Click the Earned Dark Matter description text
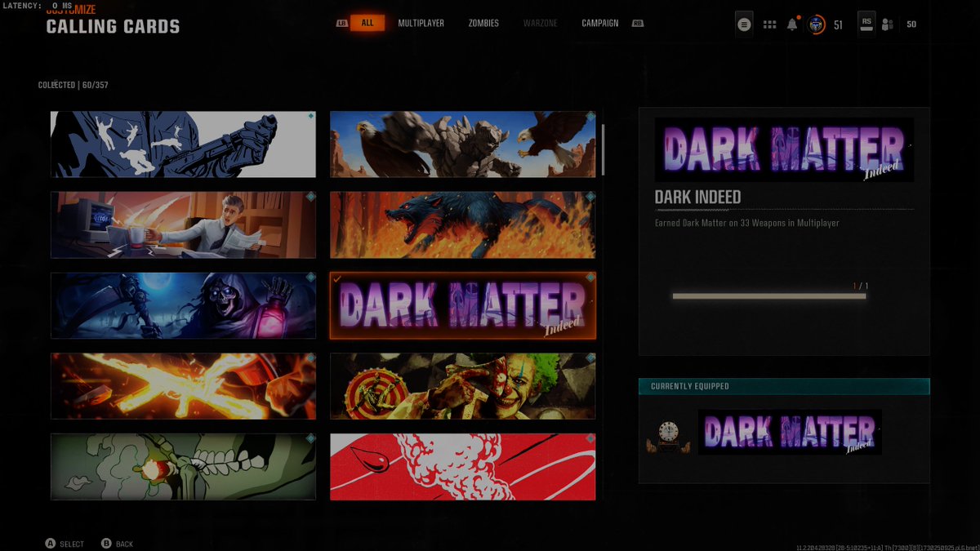Screen dimensions: 980x551 [x=747, y=223]
